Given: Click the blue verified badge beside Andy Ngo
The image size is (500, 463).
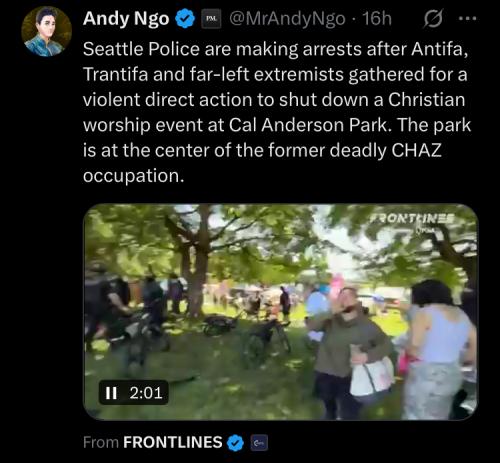Looking at the screenshot, I should tap(185, 19).
